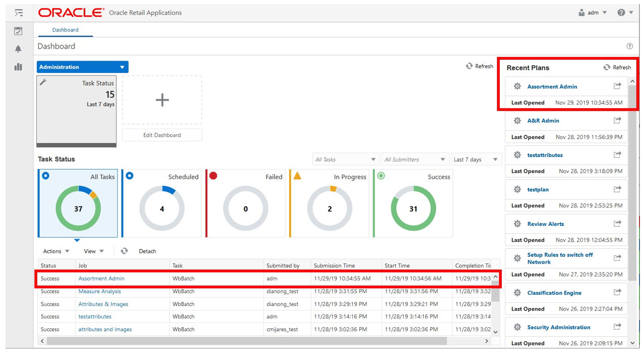Click the refresh icon in Task Status toolbar
This screenshot has width=644, height=353.
click(124, 251)
